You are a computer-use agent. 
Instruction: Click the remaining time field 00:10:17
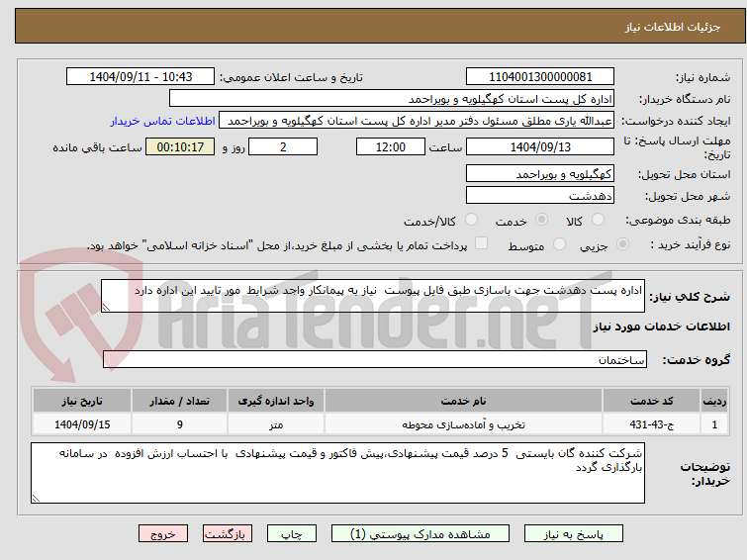click(x=180, y=146)
